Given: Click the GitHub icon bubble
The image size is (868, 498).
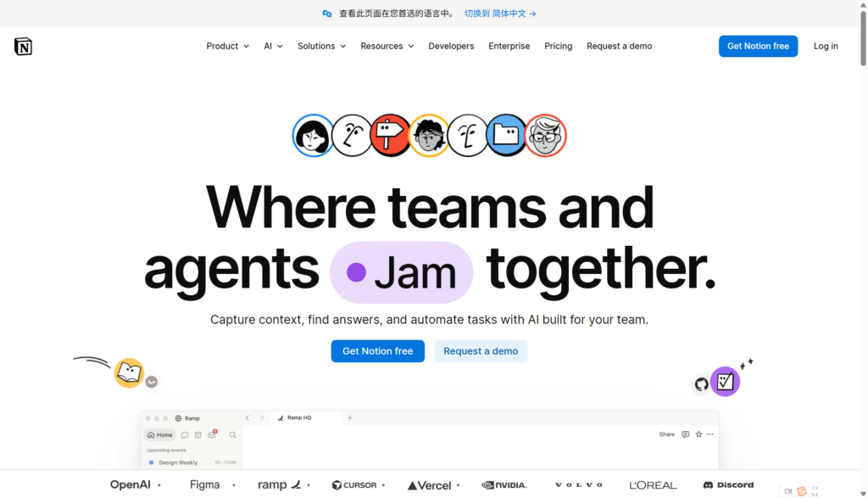Looking at the screenshot, I should click(x=701, y=383).
